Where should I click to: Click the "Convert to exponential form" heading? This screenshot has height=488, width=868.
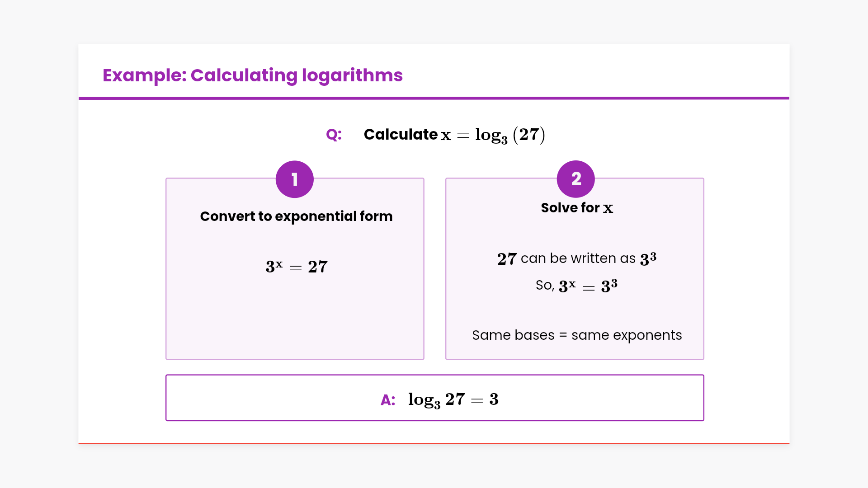[296, 216]
